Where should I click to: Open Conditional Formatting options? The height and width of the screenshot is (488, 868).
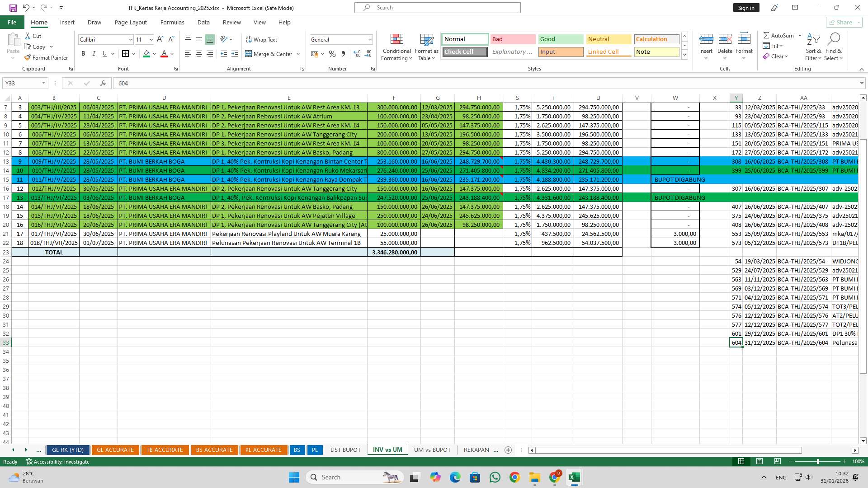click(x=396, y=47)
